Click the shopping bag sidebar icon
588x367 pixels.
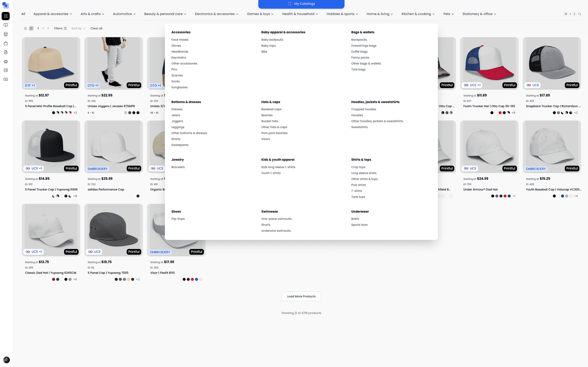point(6,43)
